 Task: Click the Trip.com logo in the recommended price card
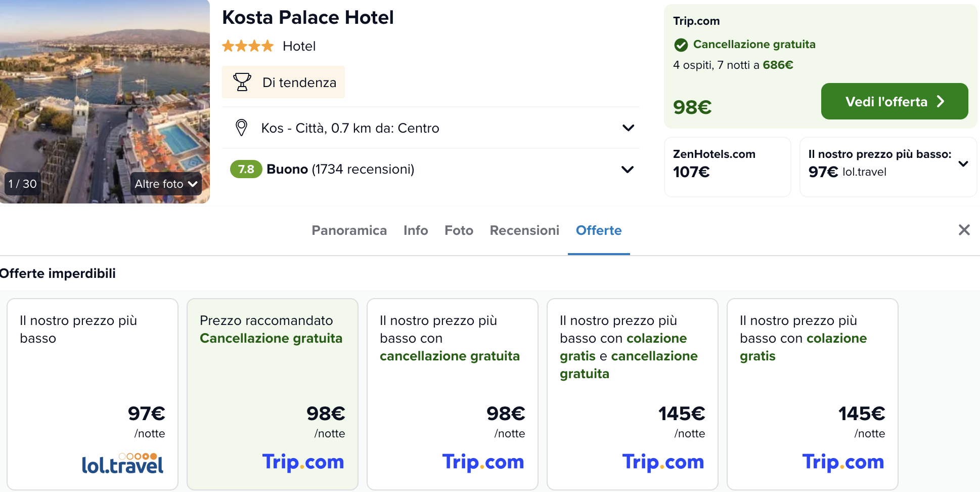(303, 462)
